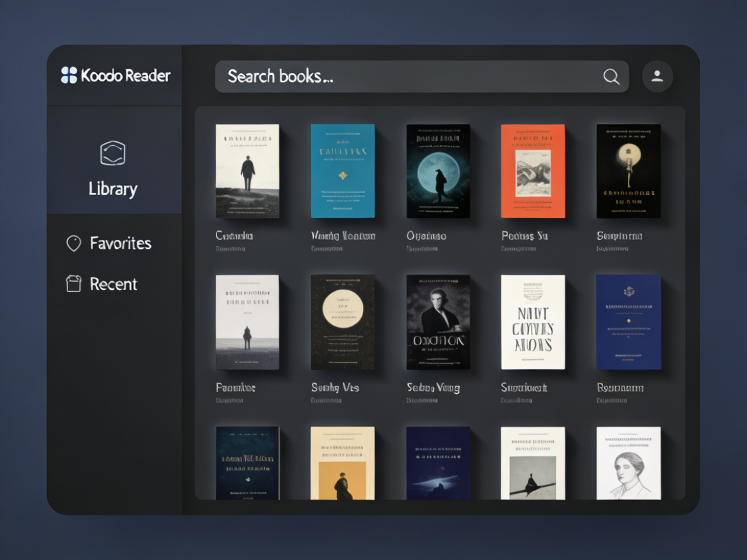Click inside the Search books field
The height and width of the screenshot is (560, 747).
tap(379, 76)
